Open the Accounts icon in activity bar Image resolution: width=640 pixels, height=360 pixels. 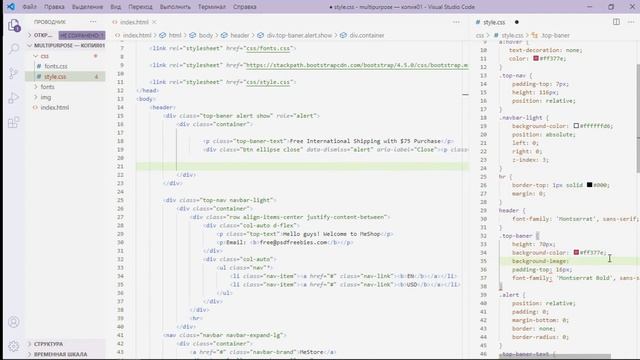14,322
